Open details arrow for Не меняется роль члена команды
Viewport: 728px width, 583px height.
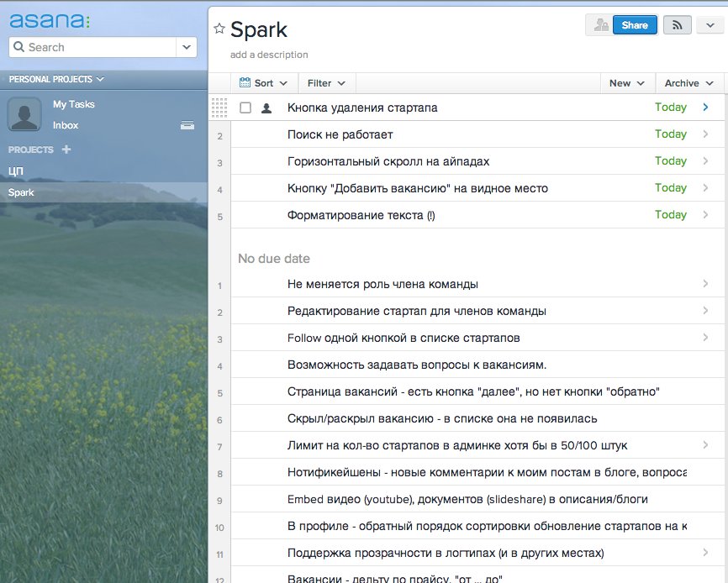pyautogui.click(x=705, y=283)
